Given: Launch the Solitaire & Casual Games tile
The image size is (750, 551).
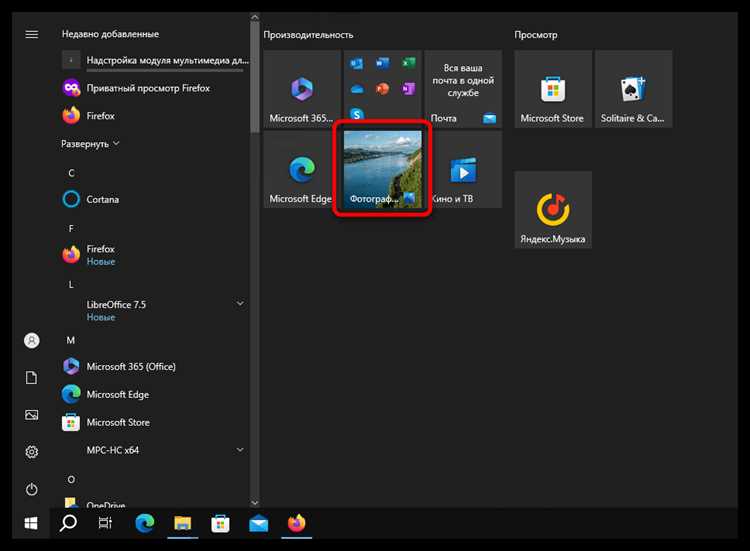Looking at the screenshot, I should [x=633, y=89].
